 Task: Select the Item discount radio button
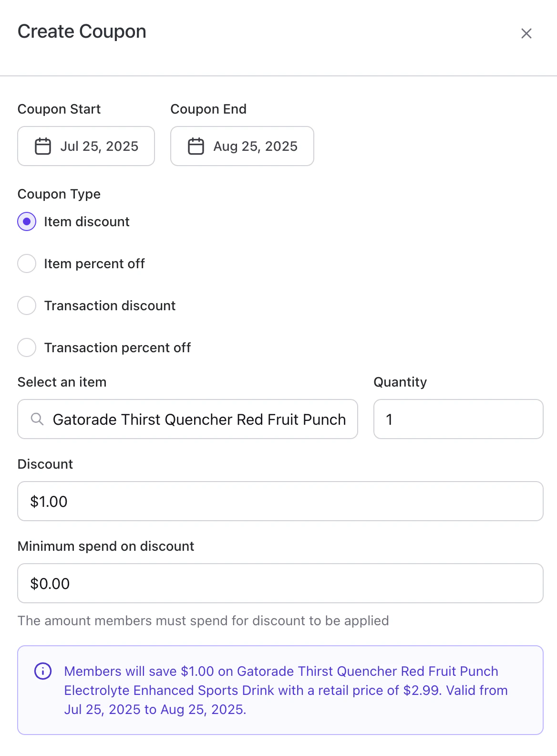(27, 221)
